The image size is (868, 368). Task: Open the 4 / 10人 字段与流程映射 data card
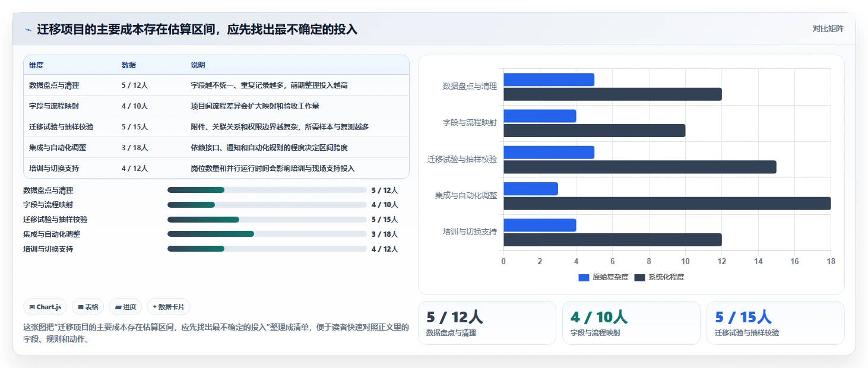631,323
